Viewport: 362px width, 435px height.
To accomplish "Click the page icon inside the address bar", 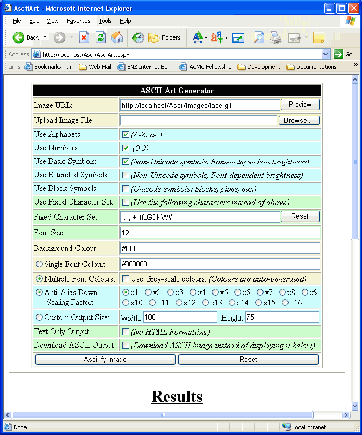I will [x=37, y=54].
